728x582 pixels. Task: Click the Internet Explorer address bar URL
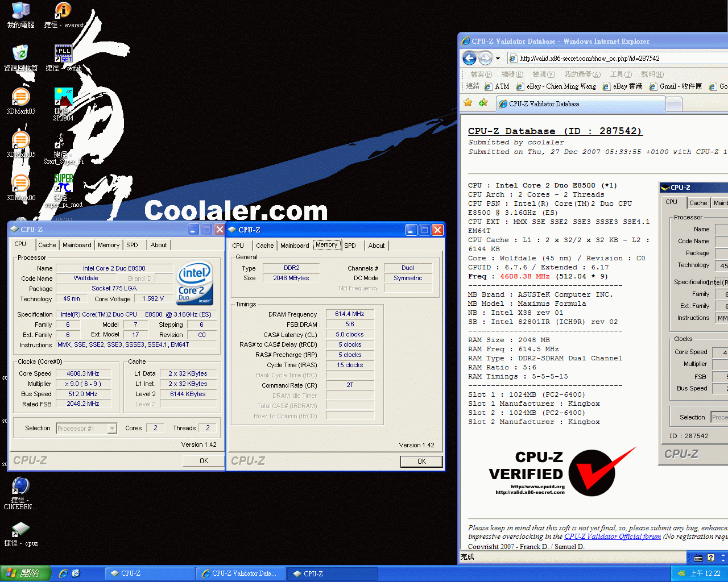590,59
